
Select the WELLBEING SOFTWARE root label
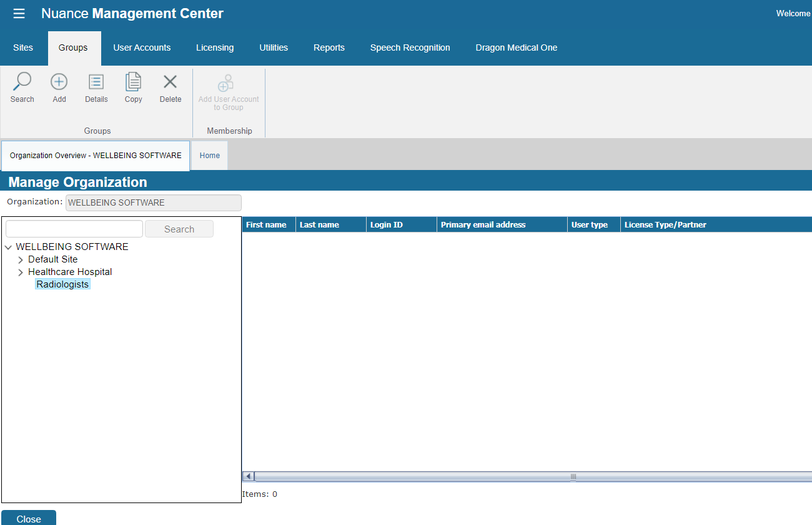click(x=72, y=247)
